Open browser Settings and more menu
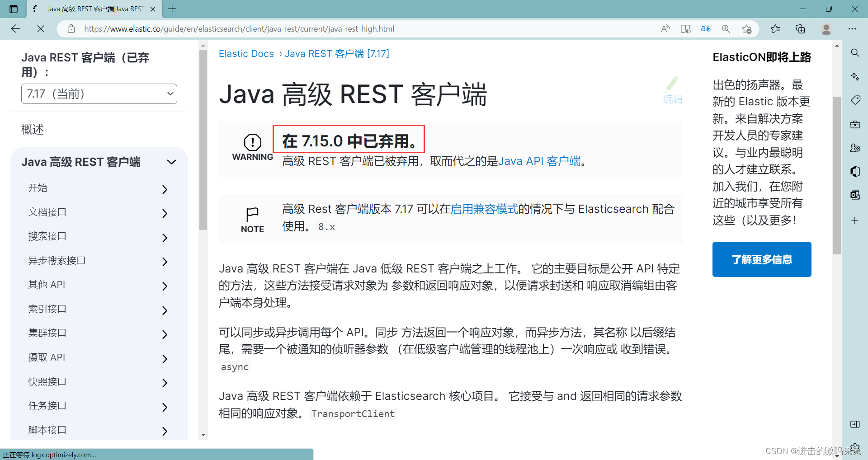 coord(852,29)
